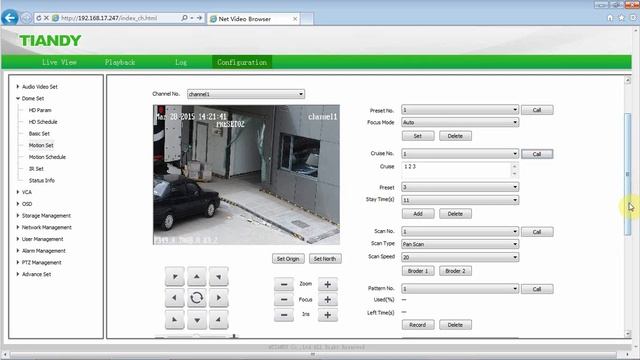Open the Preset dropdown under Cruise
This screenshot has width=640, height=360.
[460, 187]
